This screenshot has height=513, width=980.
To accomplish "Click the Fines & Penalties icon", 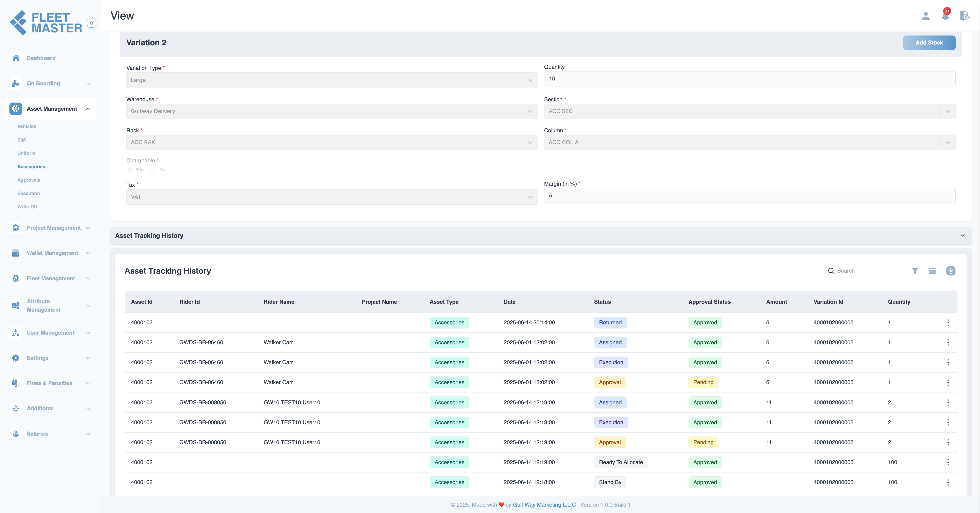I will 16,383.
